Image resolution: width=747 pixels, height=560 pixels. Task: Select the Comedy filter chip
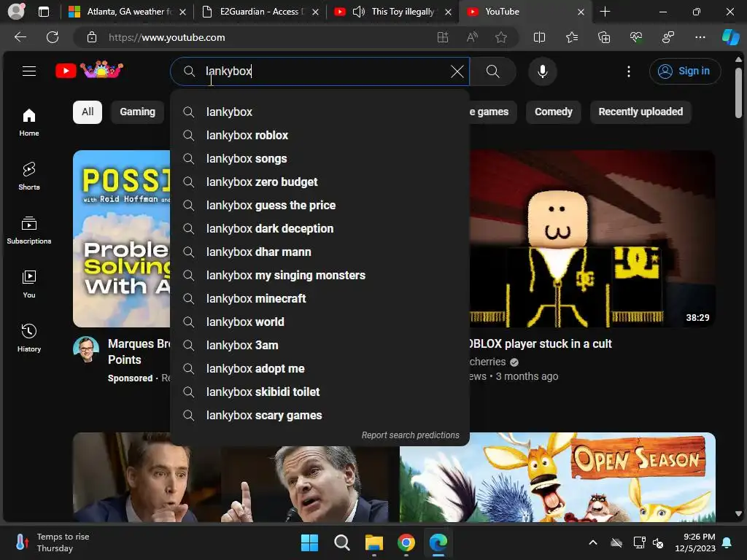[x=553, y=112]
